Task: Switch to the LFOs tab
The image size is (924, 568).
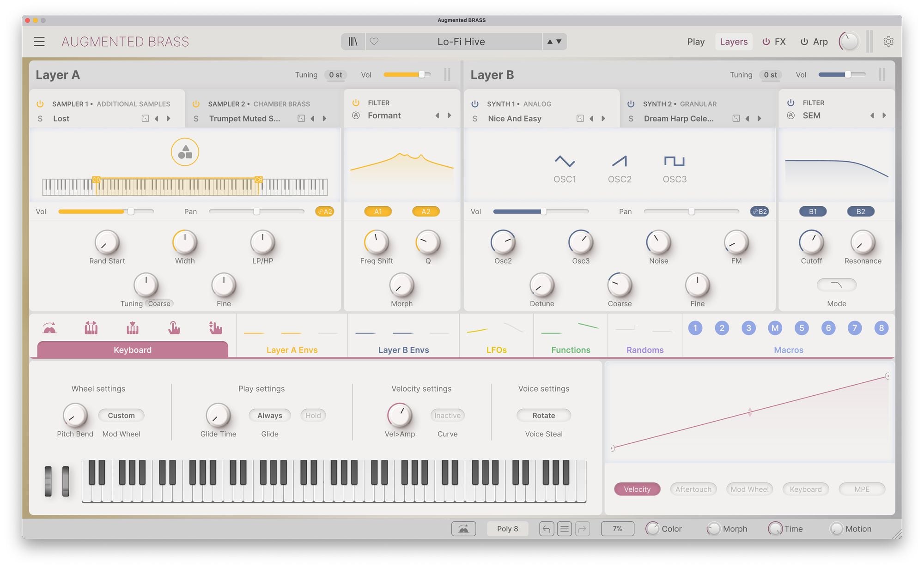Action: coord(496,350)
